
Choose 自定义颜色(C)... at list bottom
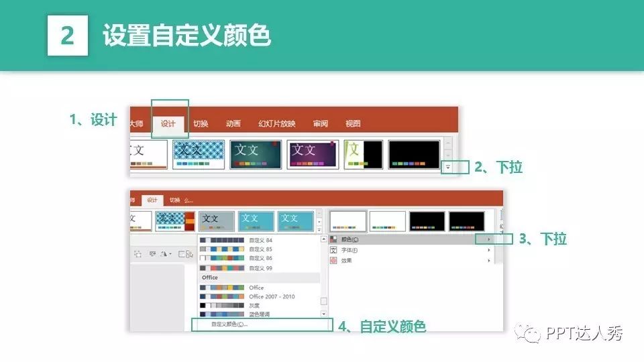(x=229, y=324)
